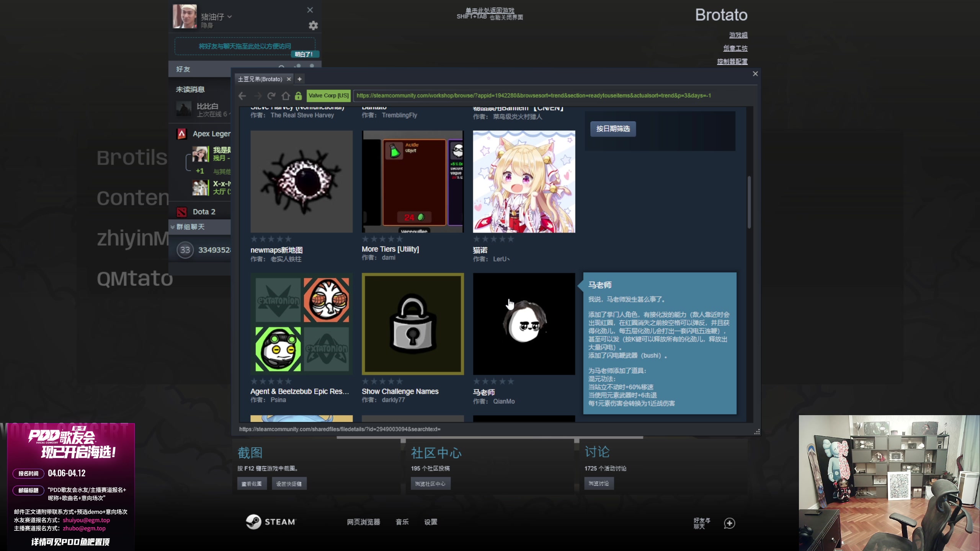Viewport: 980px width, 551px height.
Task: Open the 猪油仔 status dropdown arrow
Action: tap(230, 17)
